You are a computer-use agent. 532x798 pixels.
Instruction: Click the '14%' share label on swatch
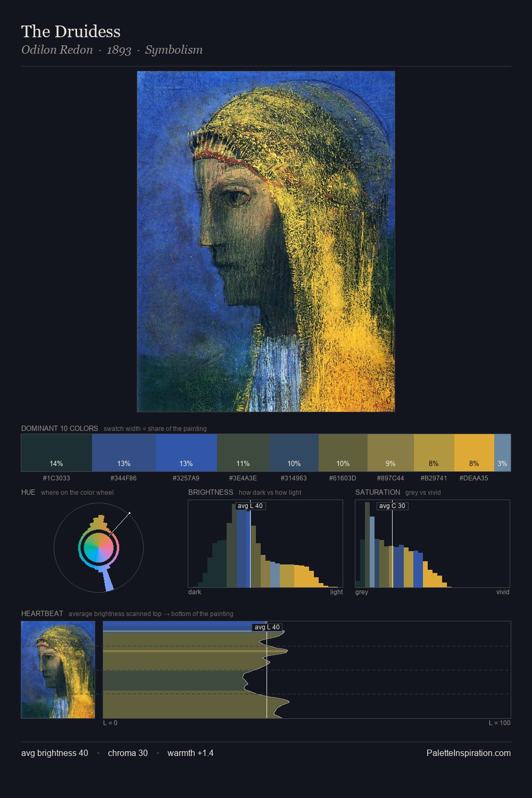point(56,463)
